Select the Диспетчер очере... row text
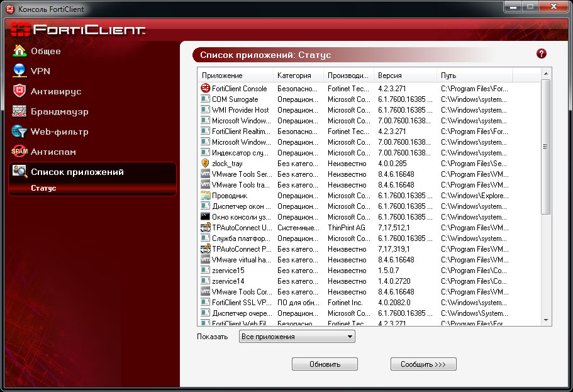This screenshot has width=573, height=392. tap(242, 313)
